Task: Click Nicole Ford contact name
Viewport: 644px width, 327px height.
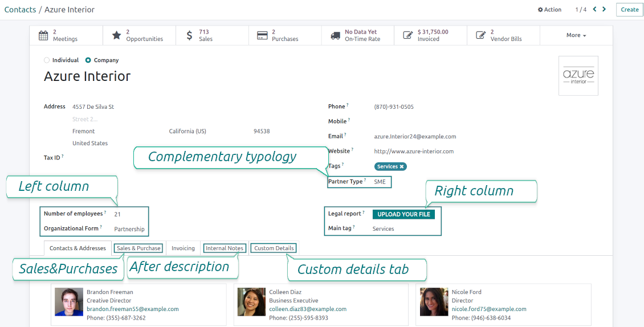Action: 466,292
